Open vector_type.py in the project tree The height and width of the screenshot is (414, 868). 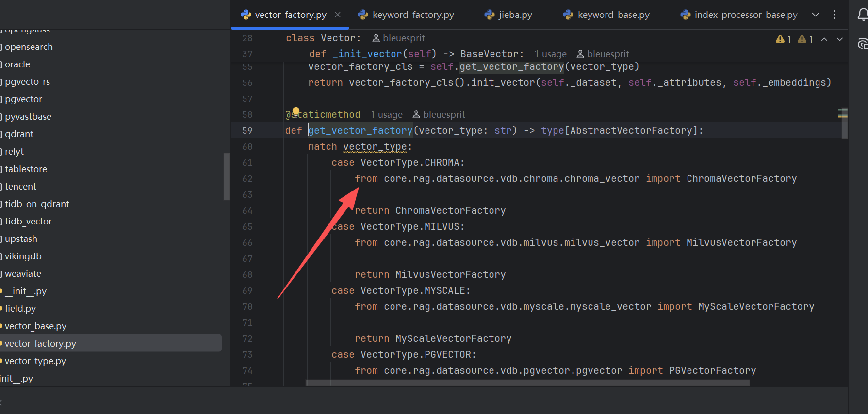(35, 361)
